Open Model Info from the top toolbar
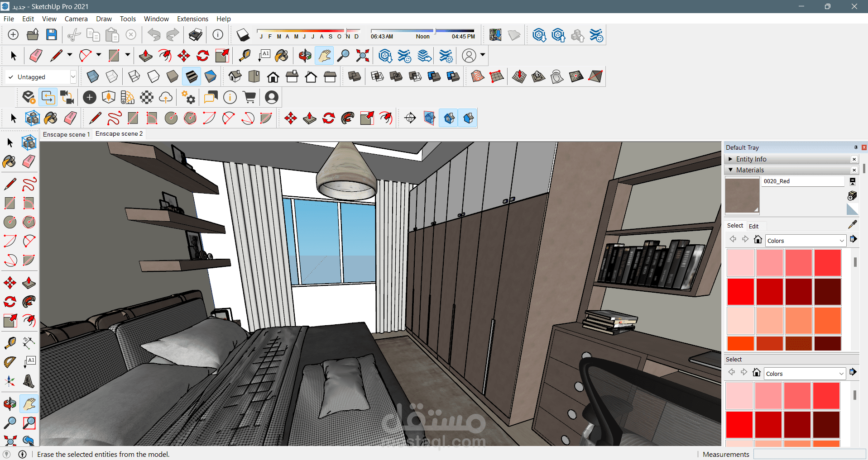The width and height of the screenshot is (868, 460). 218,35
